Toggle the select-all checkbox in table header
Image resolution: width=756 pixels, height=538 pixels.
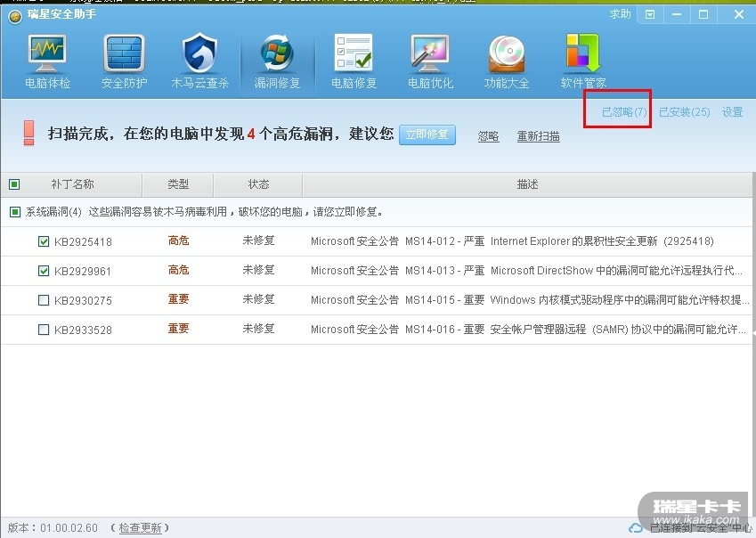[14, 184]
